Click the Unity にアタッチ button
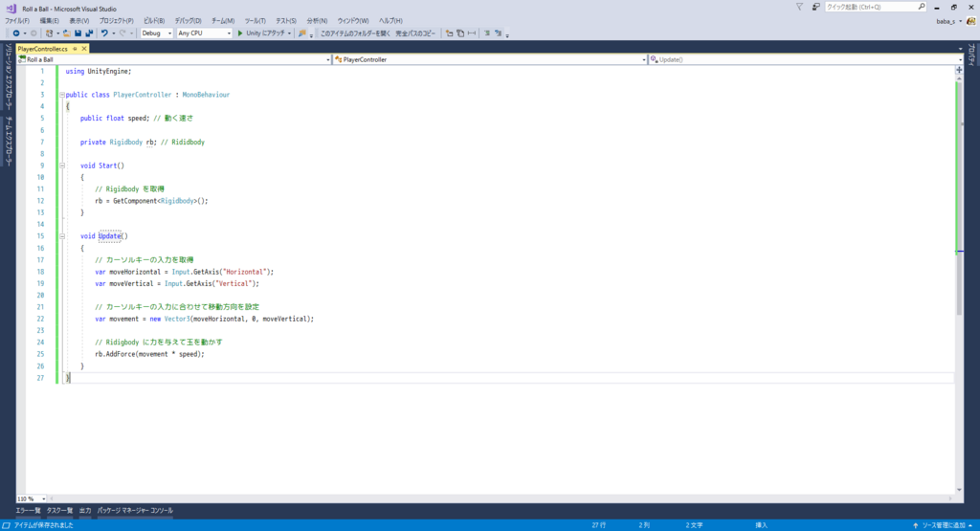Image resolution: width=980 pixels, height=531 pixels. click(260, 33)
